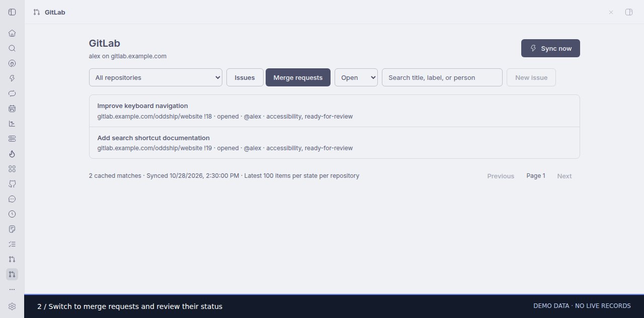The height and width of the screenshot is (318, 644).
Task: Toggle the right side panel icon
Action: point(628,12)
